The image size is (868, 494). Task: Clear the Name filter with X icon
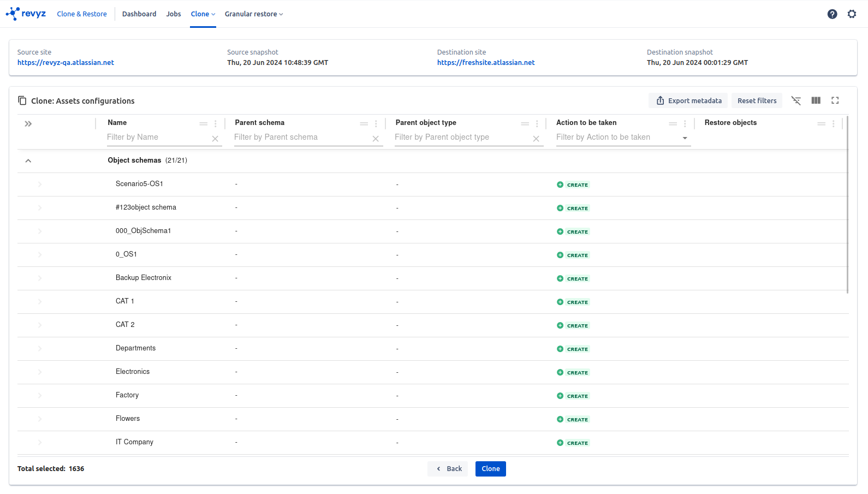[215, 139]
